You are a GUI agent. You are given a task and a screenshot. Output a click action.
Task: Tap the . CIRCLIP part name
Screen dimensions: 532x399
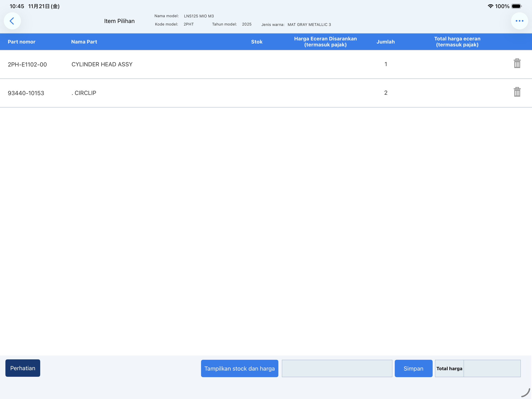pyautogui.click(x=84, y=93)
